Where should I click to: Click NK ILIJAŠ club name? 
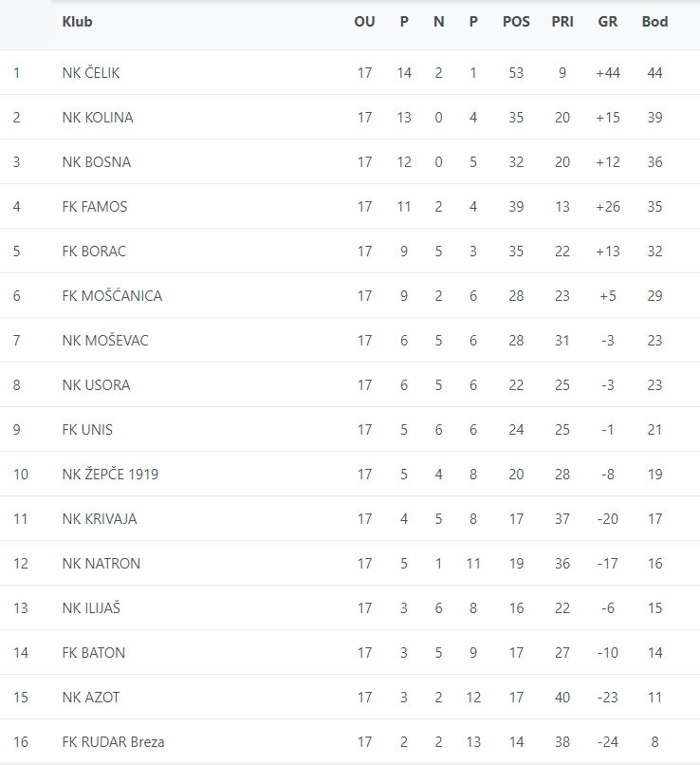click(91, 607)
